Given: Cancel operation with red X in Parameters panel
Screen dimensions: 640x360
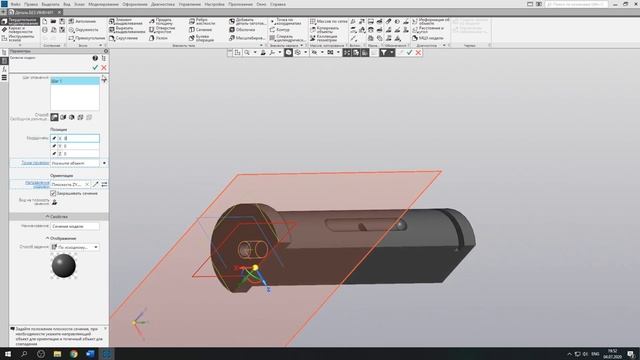Looking at the screenshot, I should point(104,67).
